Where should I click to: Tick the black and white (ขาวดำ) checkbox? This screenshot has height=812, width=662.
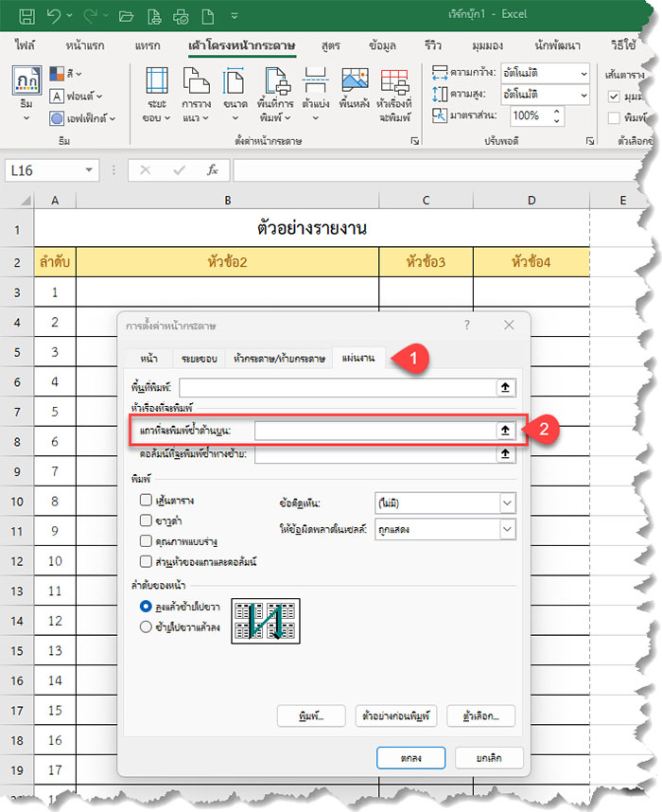pos(146,521)
